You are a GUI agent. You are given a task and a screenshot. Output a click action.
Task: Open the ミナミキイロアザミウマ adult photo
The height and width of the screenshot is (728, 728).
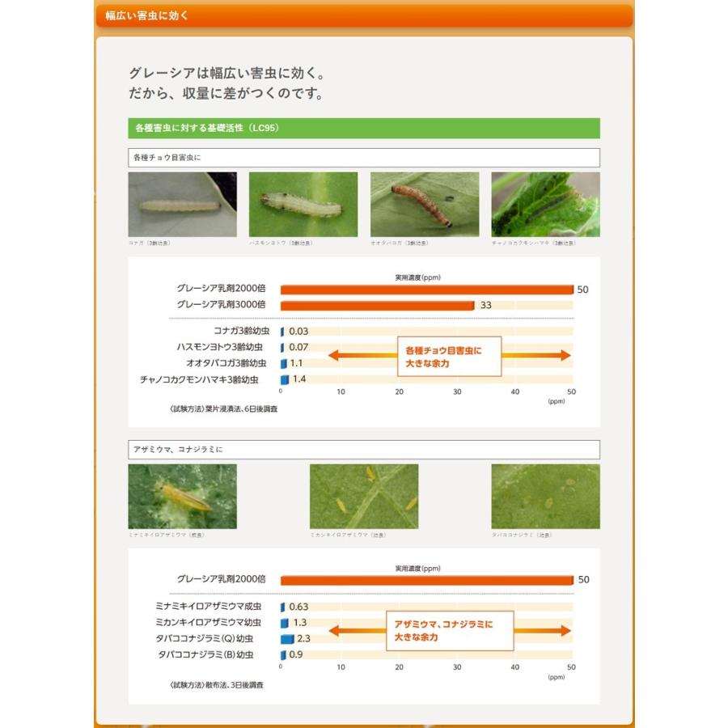coord(182,496)
